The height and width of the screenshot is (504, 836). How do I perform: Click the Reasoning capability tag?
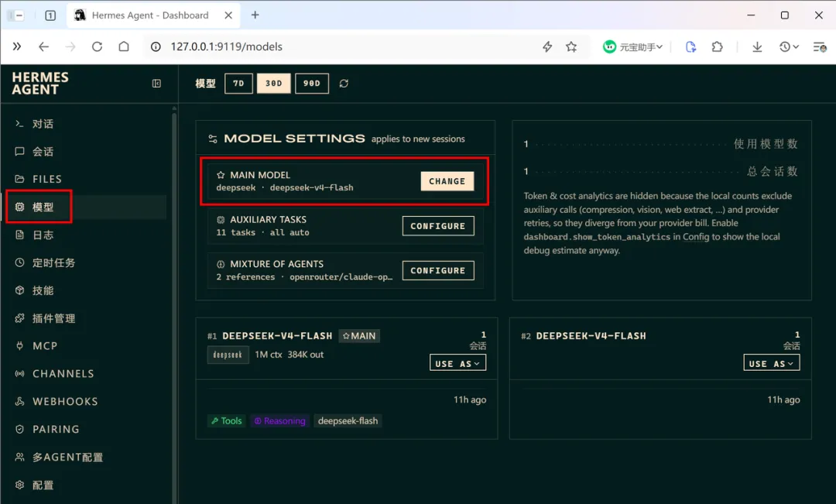click(280, 421)
